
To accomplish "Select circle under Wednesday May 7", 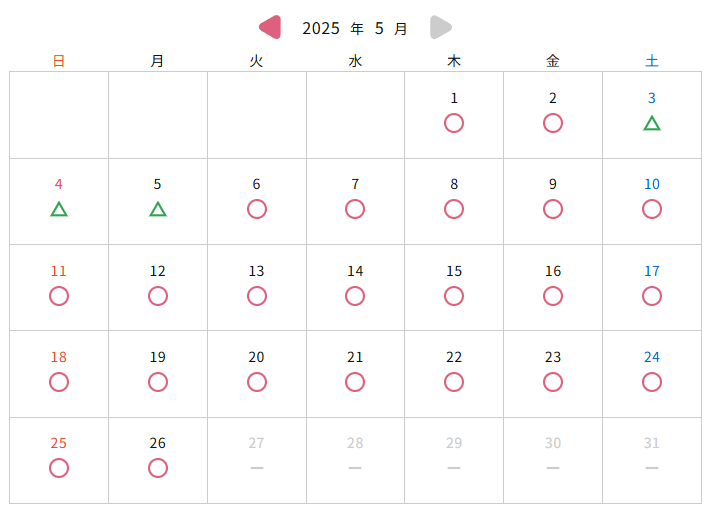I will tap(355, 209).
